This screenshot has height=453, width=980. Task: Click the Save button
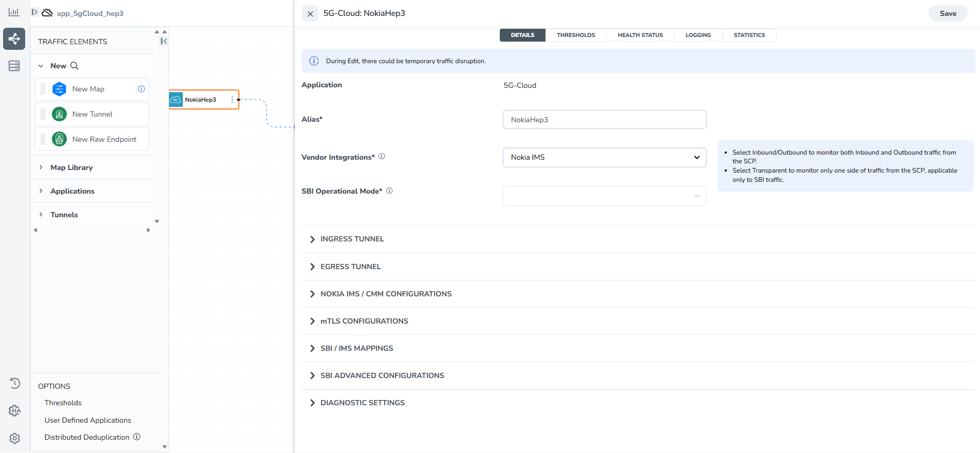(x=948, y=13)
